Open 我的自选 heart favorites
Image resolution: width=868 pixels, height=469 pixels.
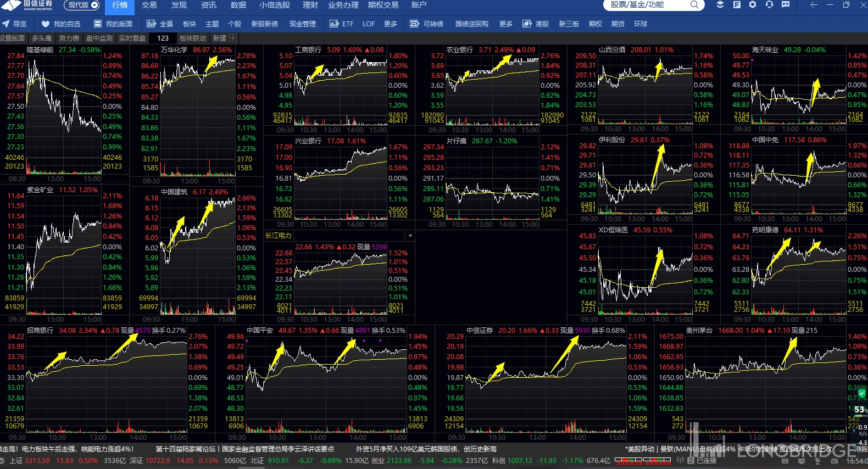coord(61,24)
